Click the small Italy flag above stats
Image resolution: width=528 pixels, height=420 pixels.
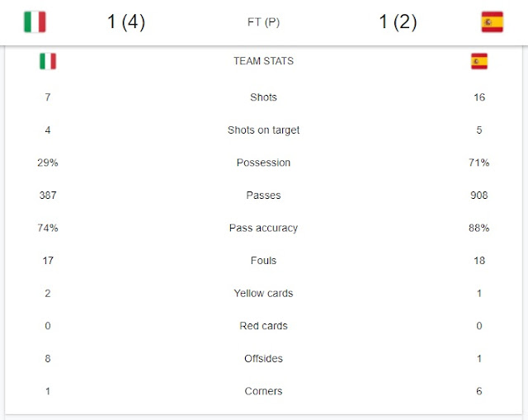[x=48, y=61]
